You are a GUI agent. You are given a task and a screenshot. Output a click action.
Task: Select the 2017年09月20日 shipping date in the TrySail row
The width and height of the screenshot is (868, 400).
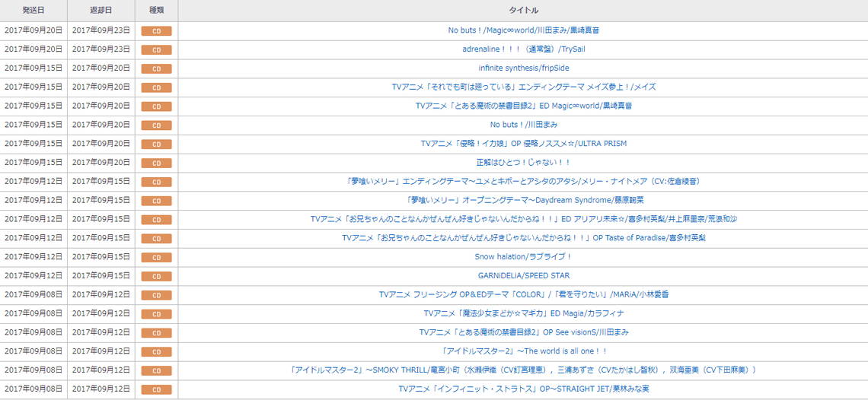pyautogui.click(x=34, y=49)
